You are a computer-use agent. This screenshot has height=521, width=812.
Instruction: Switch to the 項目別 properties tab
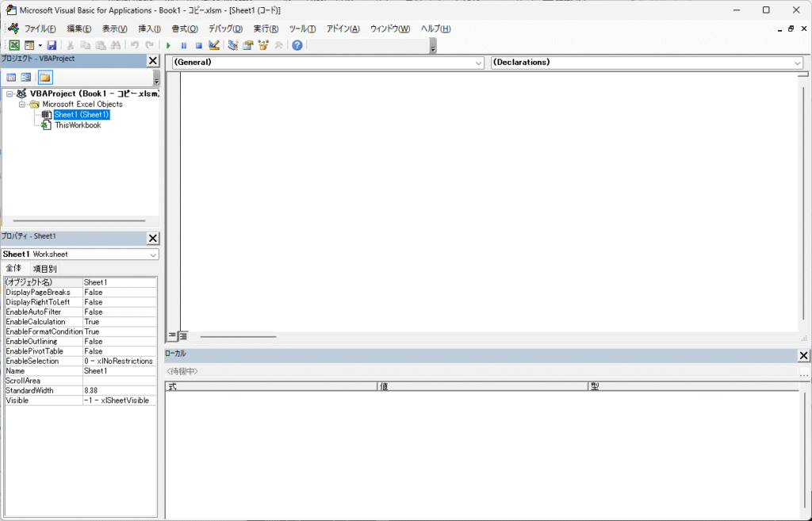coord(44,269)
